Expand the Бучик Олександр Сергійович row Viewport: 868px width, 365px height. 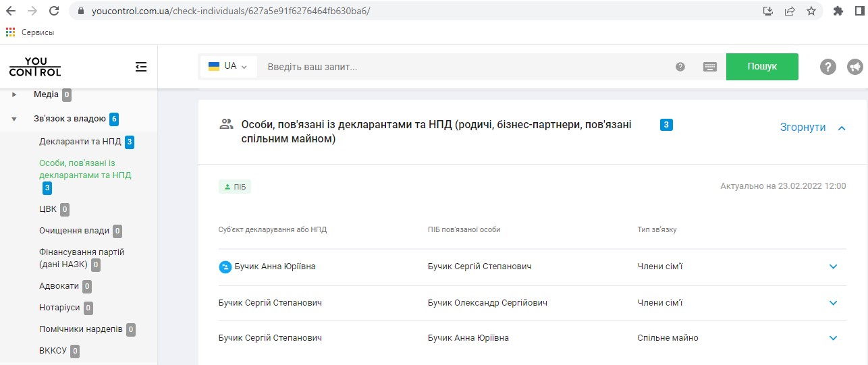pos(833,303)
